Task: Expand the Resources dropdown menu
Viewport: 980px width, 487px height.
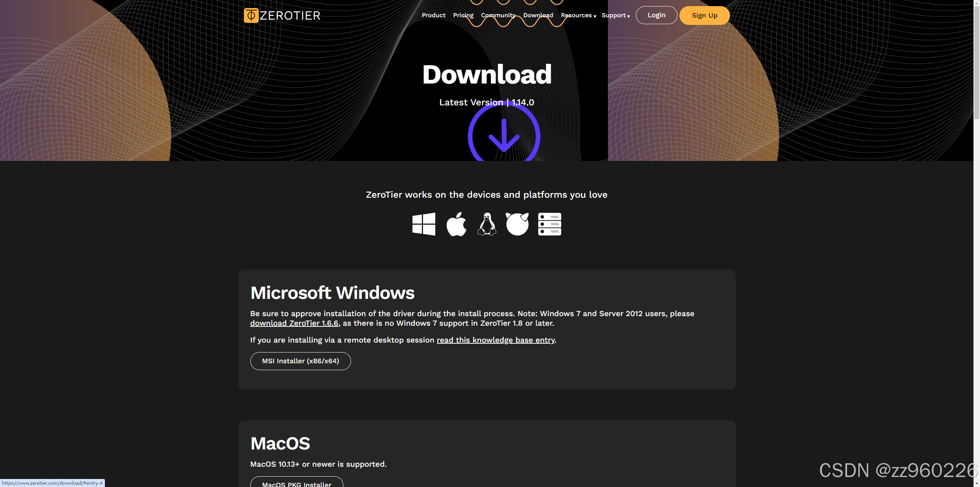Action: pos(578,15)
